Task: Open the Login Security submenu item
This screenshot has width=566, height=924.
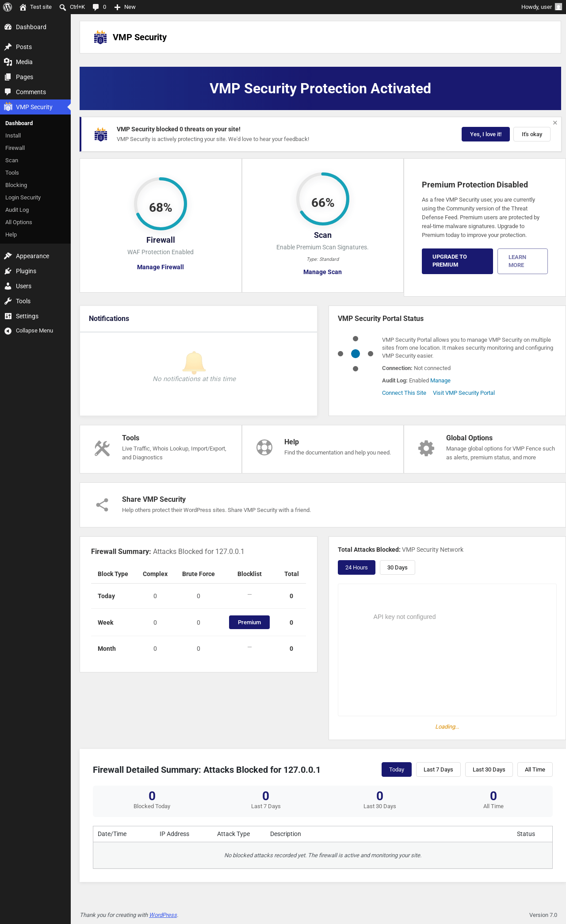Action: [x=23, y=198]
